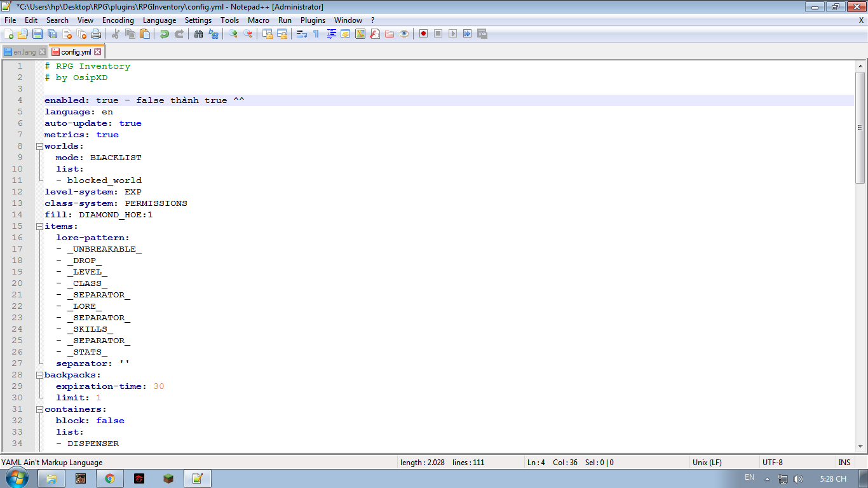868x488 pixels.
Task: Click the Print toolbar icon
Action: tap(96, 34)
